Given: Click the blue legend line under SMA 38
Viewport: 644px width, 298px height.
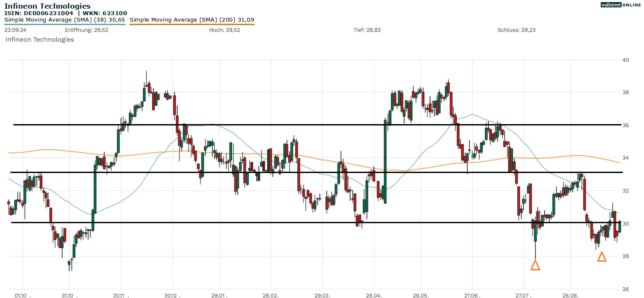Looking at the screenshot, I should pyautogui.click(x=65, y=24).
